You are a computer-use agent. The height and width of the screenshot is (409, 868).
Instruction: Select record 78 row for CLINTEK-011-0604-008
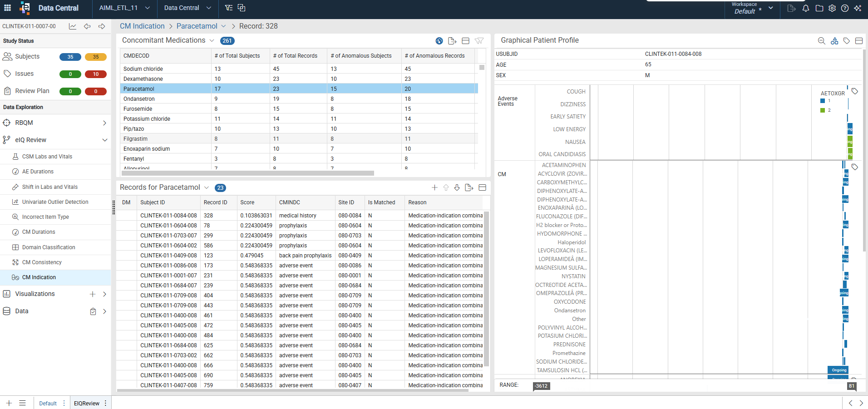(300, 226)
